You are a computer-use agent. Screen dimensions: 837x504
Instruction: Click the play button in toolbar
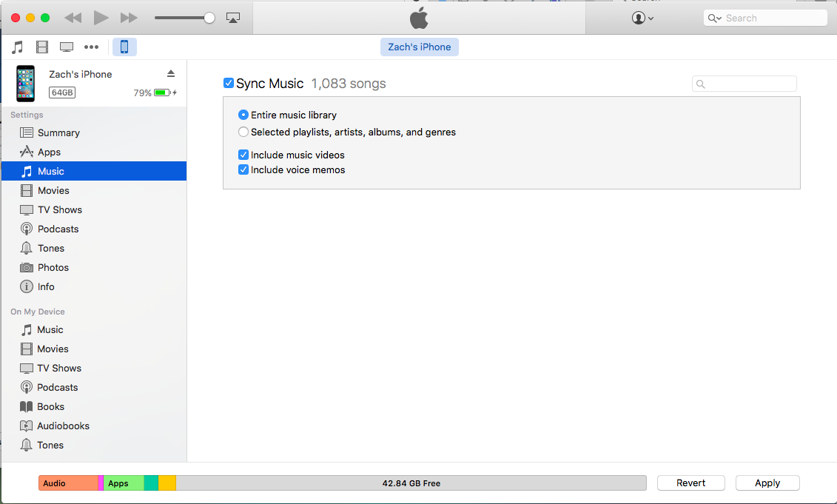(101, 18)
